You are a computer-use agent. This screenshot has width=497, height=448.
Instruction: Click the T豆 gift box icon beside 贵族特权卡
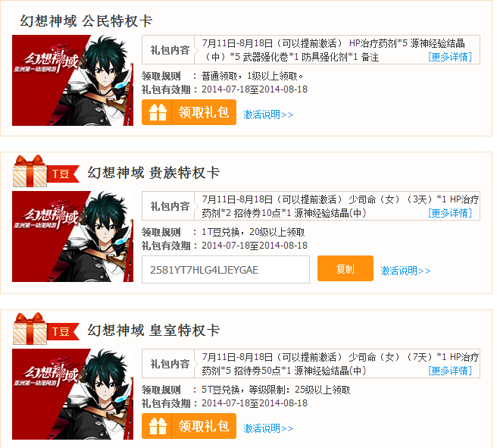30,171
